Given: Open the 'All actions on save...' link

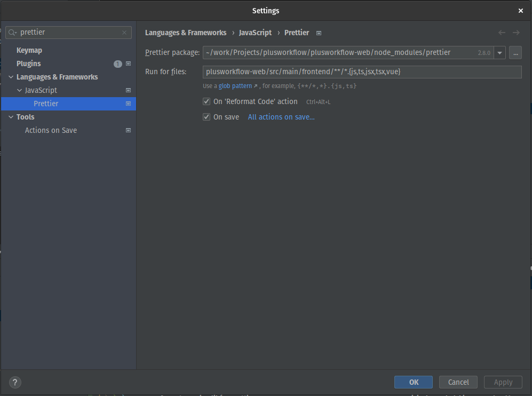Looking at the screenshot, I should tap(281, 117).
